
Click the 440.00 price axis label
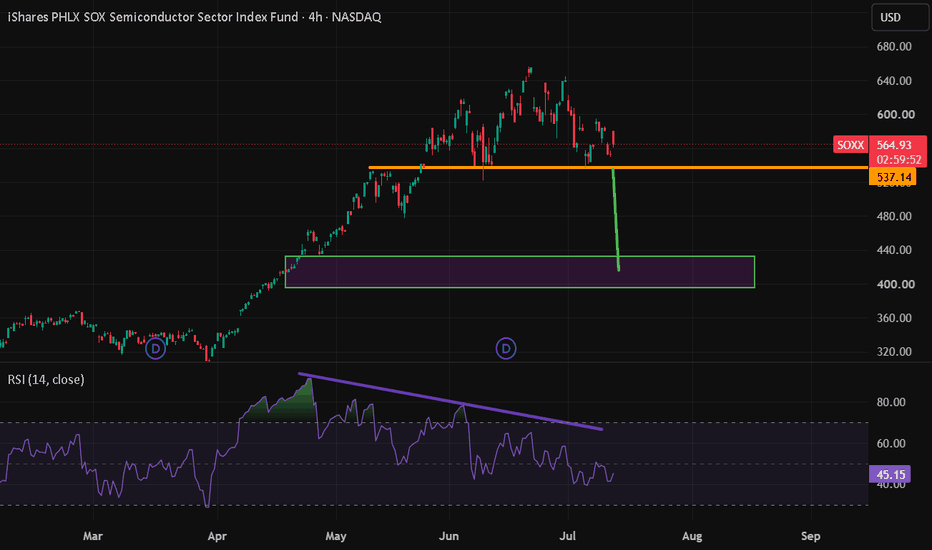click(x=894, y=250)
